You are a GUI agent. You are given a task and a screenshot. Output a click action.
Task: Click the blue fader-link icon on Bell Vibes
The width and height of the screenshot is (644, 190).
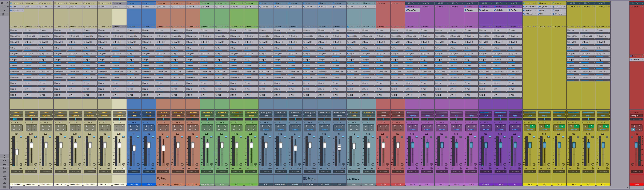(x=138, y=137)
